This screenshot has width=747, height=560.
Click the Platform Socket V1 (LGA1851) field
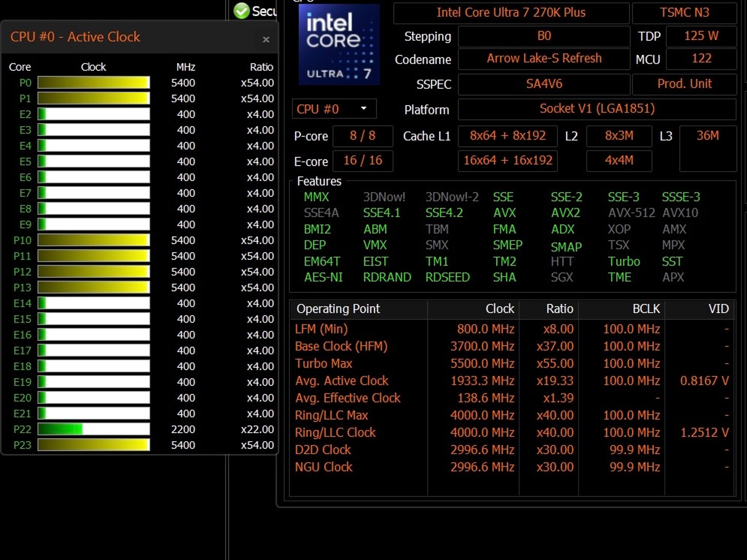(x=597, y=109)
